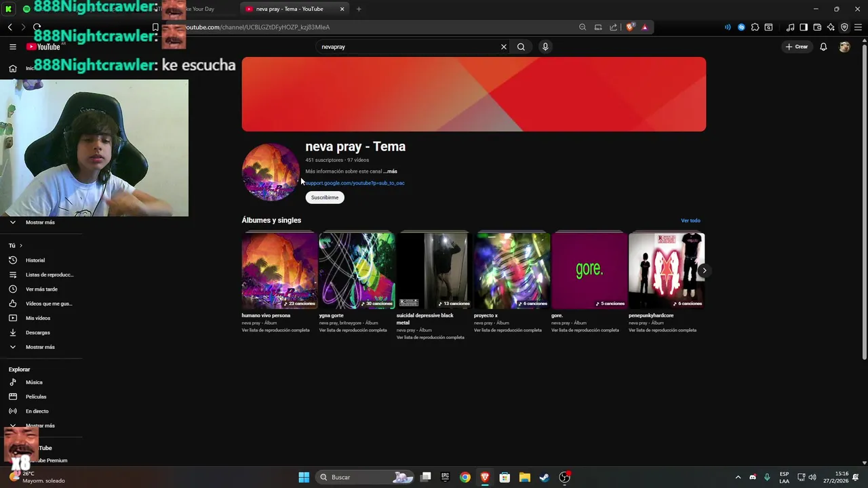Expand Mostrar más under Descargas
The image size is (868, 488).
41,347
